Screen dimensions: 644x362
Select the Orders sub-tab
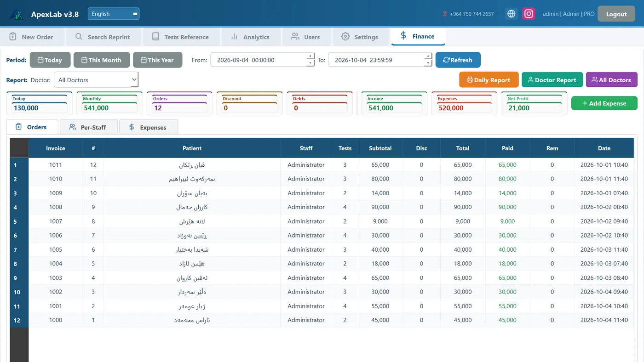tap(32, 127)
